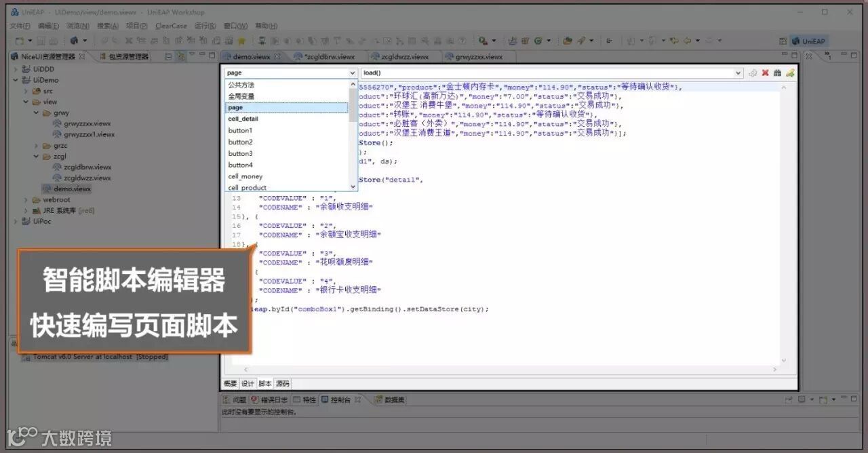The width and height of the screenshot is (868, 453).
Task: Click the binoculars search icon in script editor
Action: click(777, 73)
